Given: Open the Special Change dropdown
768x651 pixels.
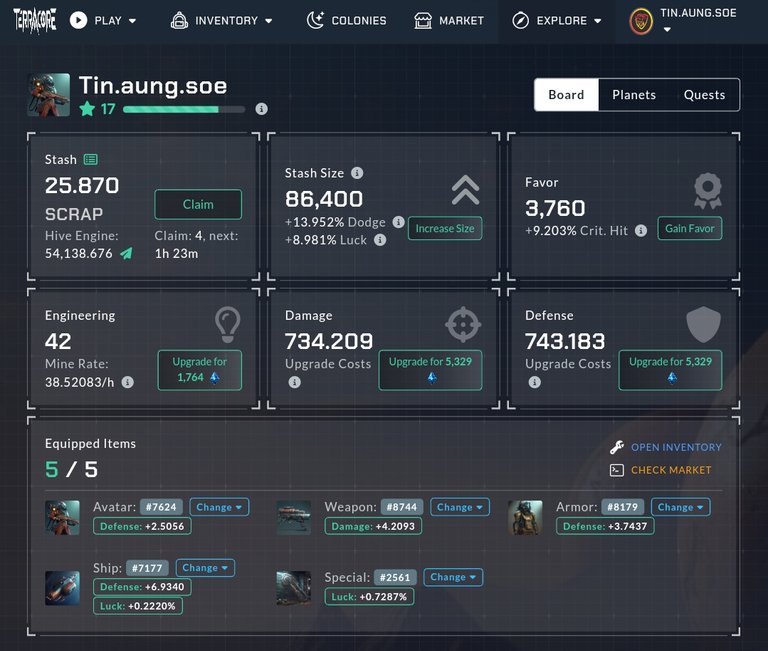Looking at the screenshot, I should click(x=453, y=577).
